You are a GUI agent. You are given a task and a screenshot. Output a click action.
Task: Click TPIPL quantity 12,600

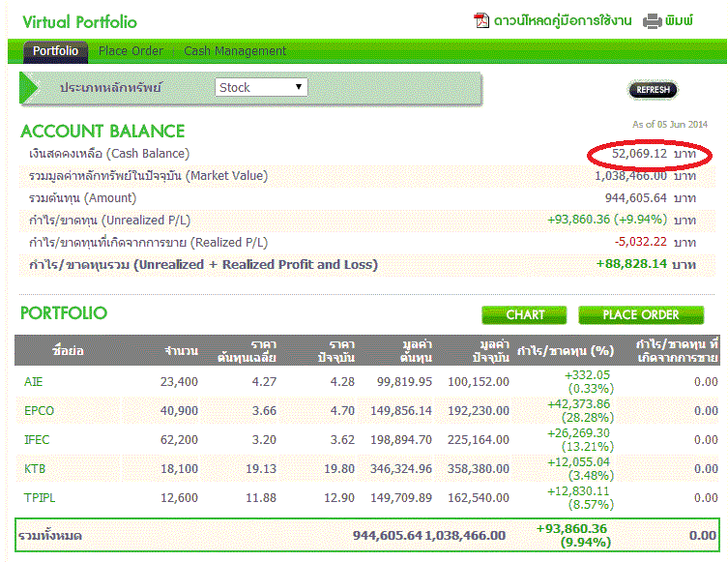pyautogui.click(x=179, y=498)
